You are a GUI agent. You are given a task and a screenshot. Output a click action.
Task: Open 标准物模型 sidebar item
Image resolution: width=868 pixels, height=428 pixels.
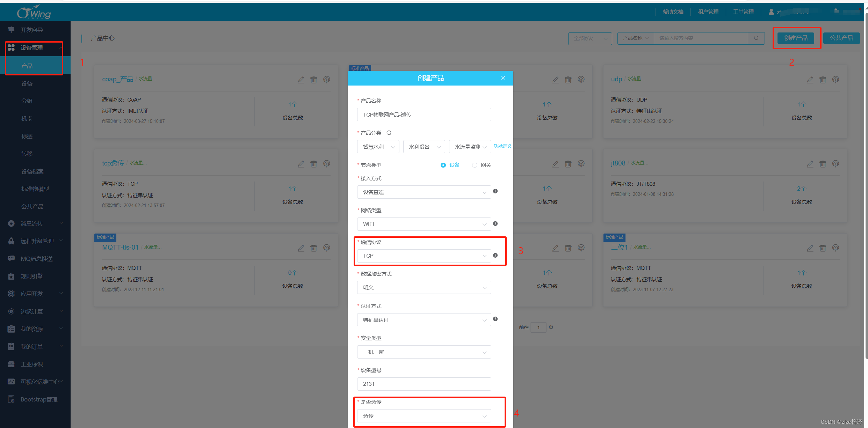[35, 189]
